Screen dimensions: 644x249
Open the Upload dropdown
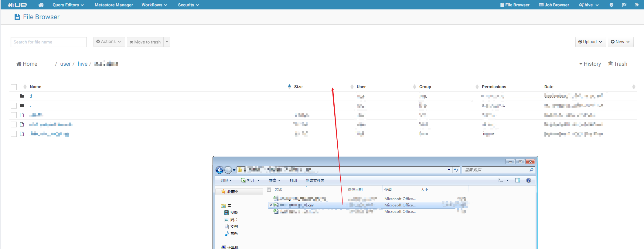(x=590, y=42)
